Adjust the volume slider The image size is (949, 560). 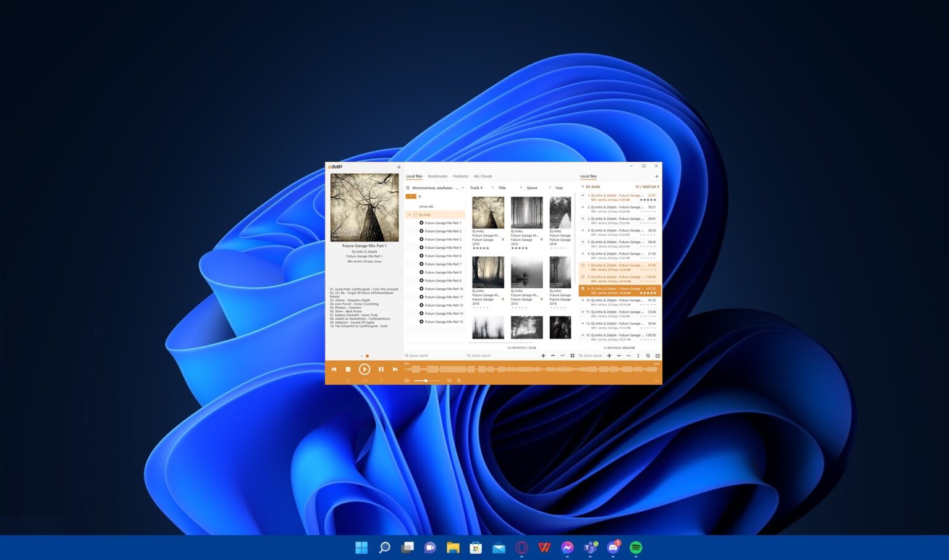point(426,381)
